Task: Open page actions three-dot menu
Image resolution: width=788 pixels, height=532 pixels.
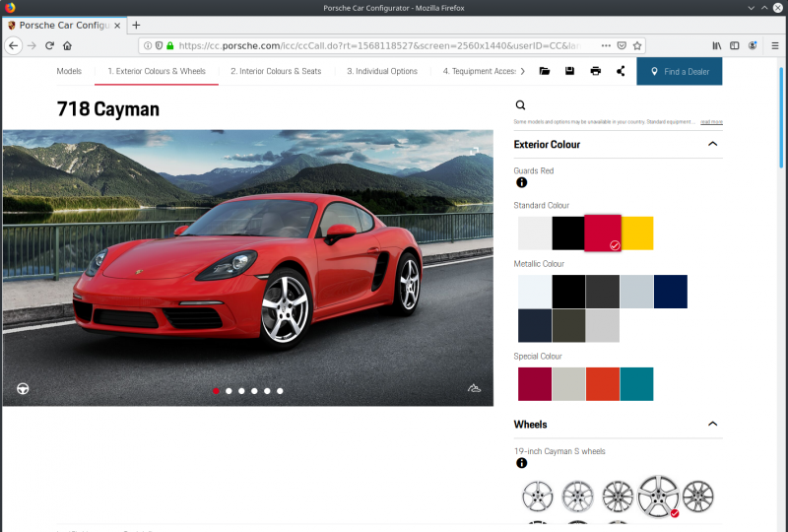Action: pyautogui.click(x=606, y=45)
